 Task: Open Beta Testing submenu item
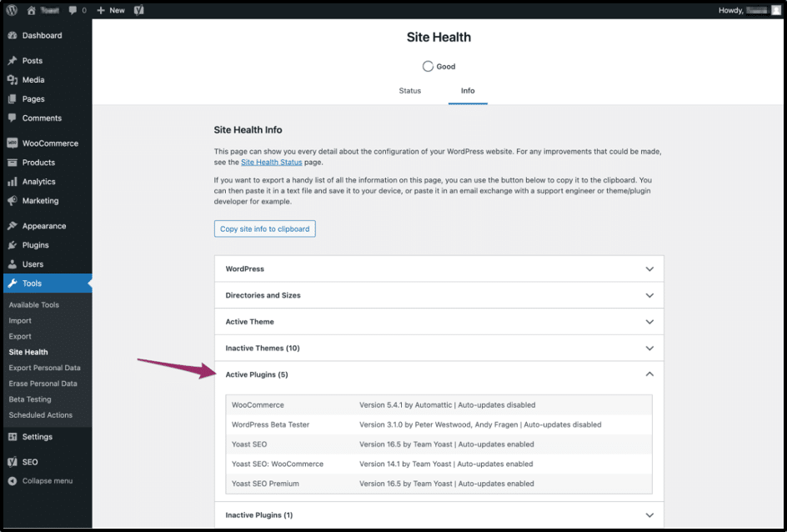pos(30,399)
